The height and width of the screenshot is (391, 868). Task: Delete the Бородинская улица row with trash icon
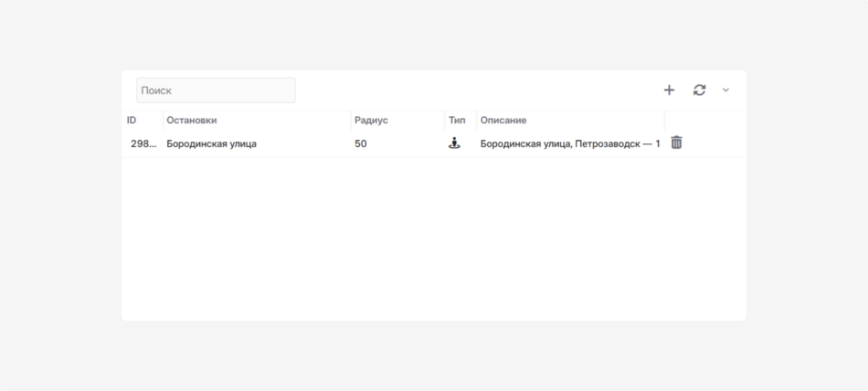pos(676,143)
